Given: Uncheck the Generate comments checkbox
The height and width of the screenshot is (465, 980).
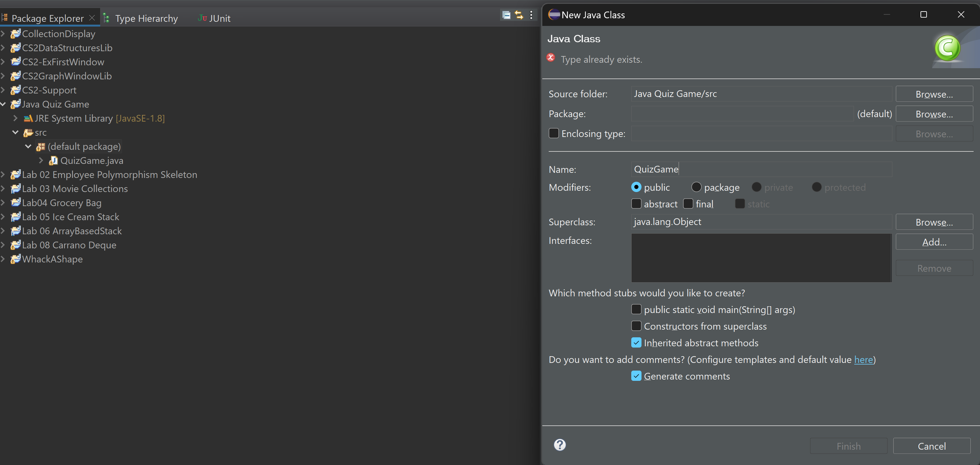Looking at the screenshot, I should (636, 376).
